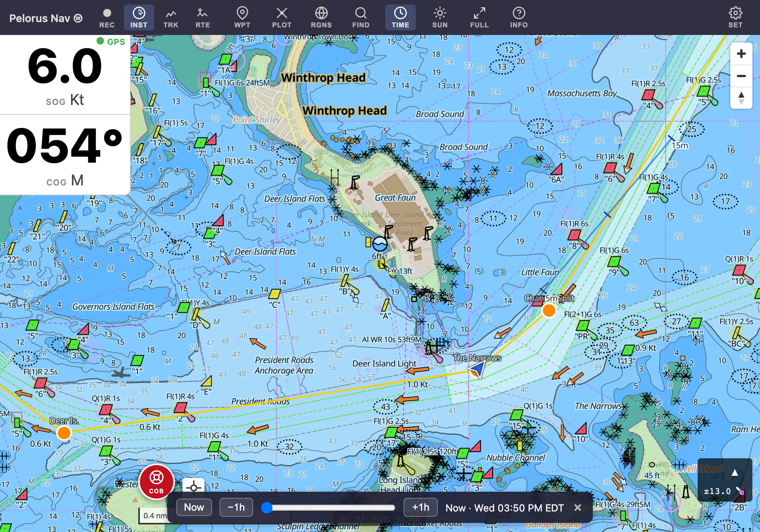Click the red COB button

tap(156, 482)
